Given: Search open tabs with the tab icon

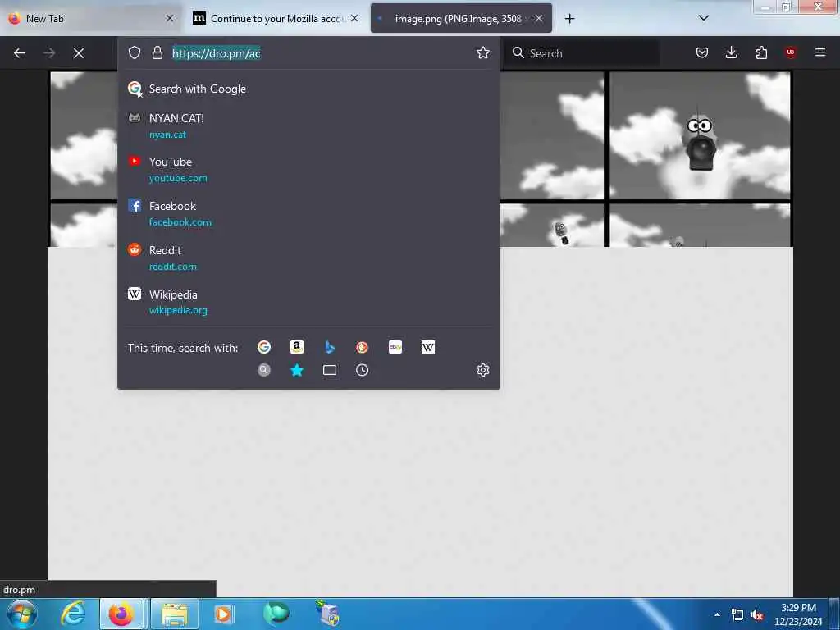Looking at the screenshot, I should click(330, 370).
